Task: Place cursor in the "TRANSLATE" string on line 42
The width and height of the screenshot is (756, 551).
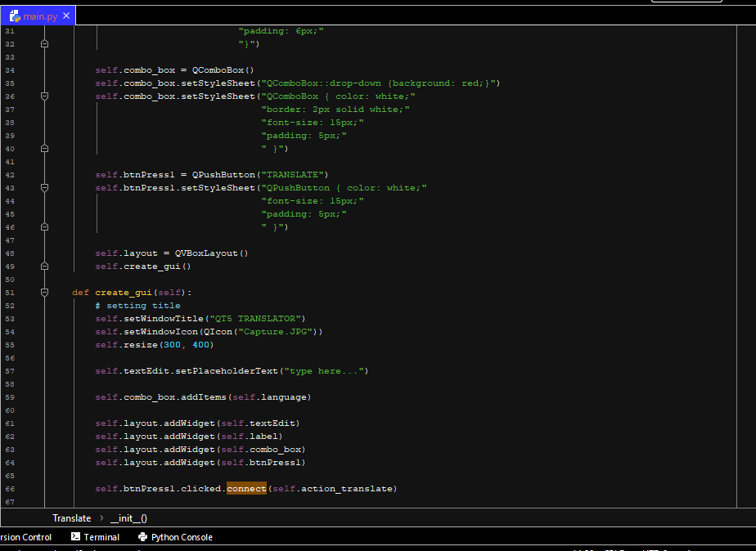Action: (x=292, y=175)
